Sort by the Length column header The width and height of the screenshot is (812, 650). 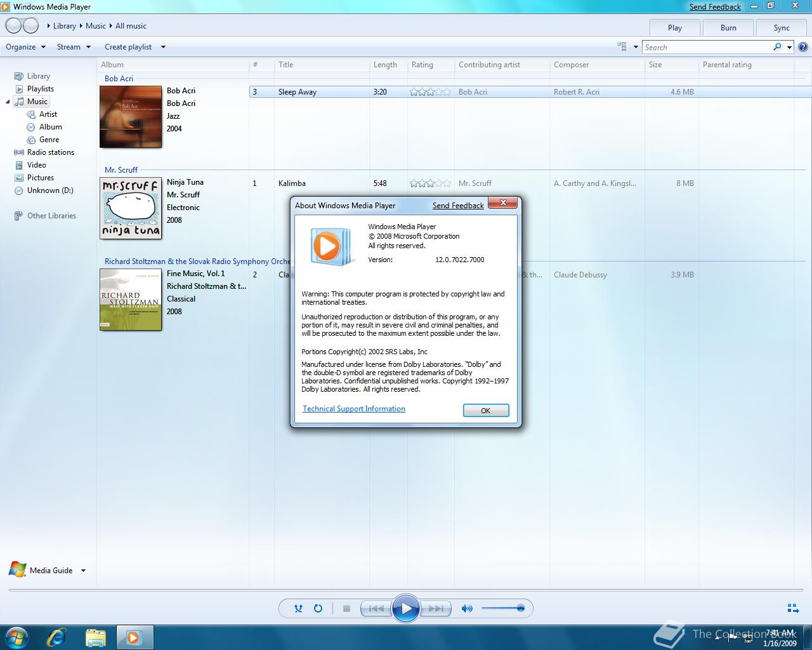[388, 65]
